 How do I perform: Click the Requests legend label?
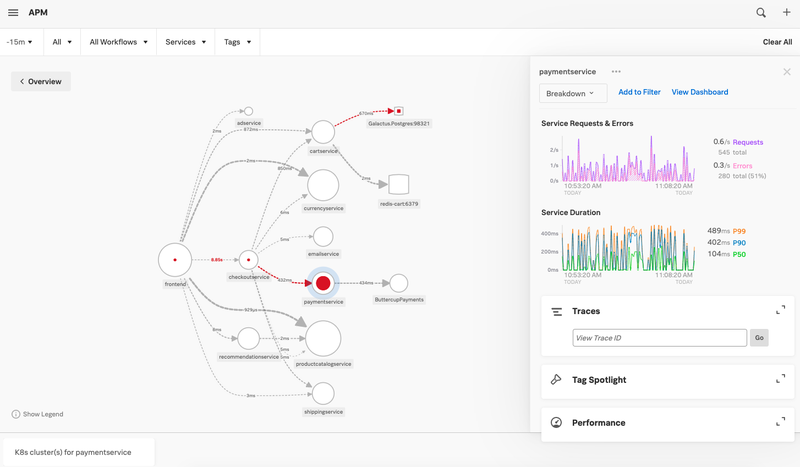(x=748, y=142)
